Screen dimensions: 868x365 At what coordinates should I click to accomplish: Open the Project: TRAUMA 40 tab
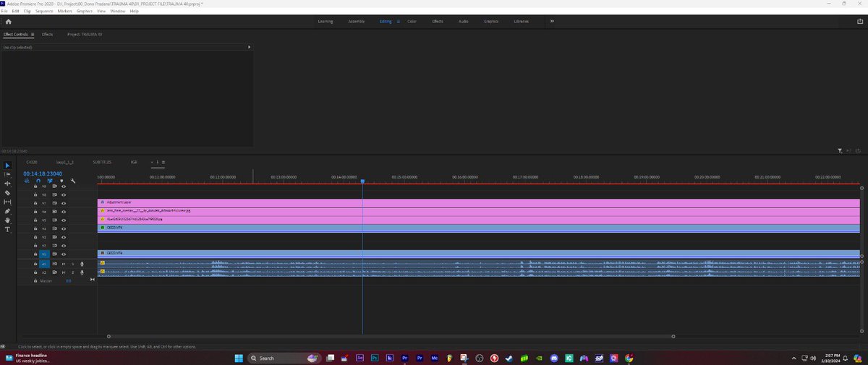[85, 34]
